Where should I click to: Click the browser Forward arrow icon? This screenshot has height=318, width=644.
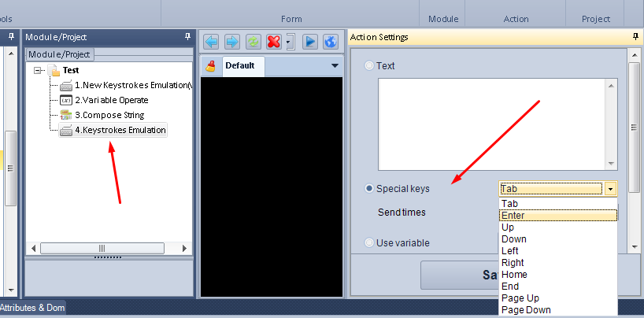coord(231,41)
